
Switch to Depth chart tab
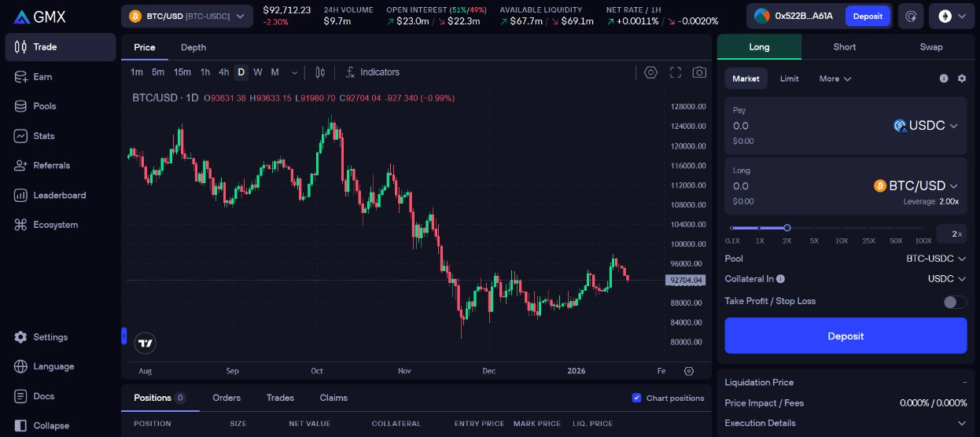193,47
